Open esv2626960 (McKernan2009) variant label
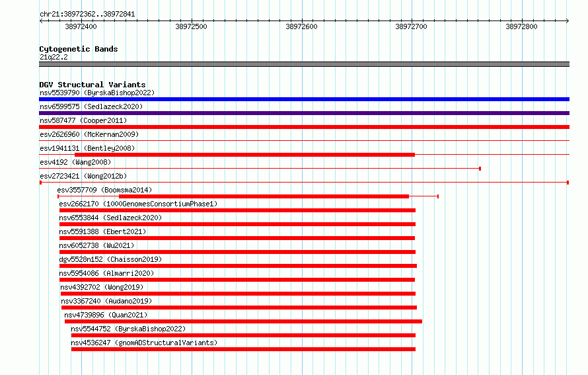 tap(89, 134)
